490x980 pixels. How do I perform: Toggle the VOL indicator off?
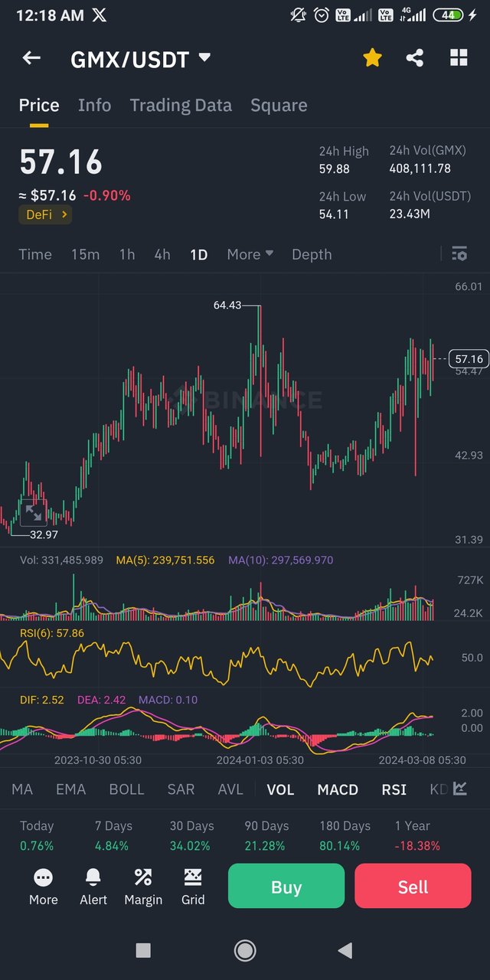pos(280,789)
